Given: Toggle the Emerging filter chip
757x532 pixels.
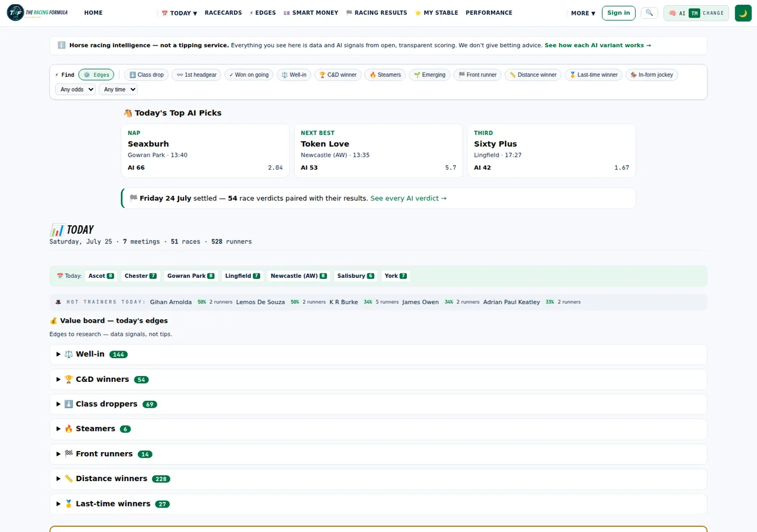Looking at the screenshot, I should [429, 74].
